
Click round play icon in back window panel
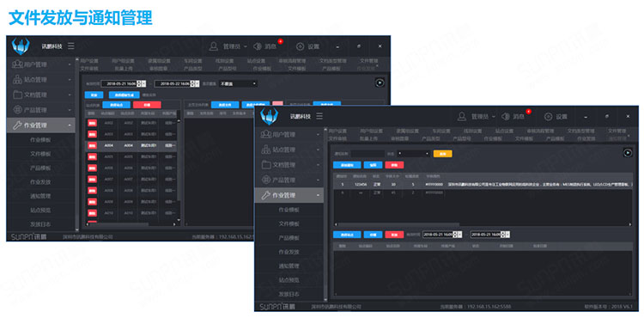tap(380, 83)
